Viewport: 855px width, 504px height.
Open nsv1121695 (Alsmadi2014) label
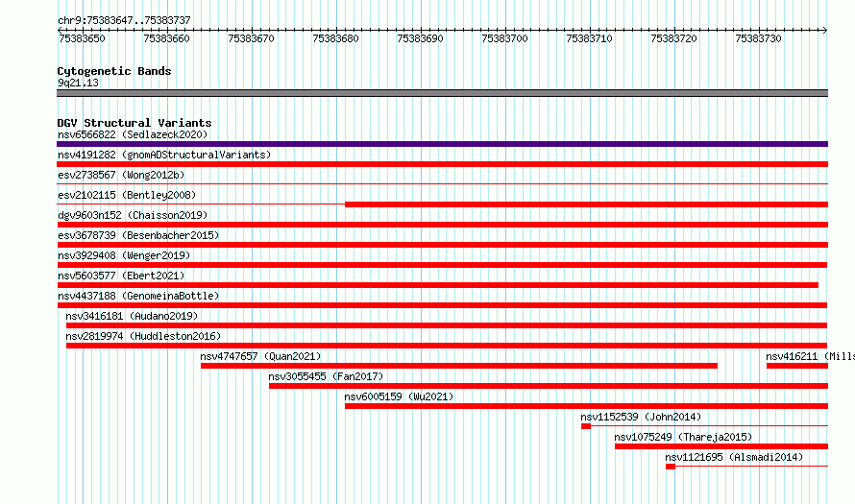pyautogui.click(x=734, y=457)
